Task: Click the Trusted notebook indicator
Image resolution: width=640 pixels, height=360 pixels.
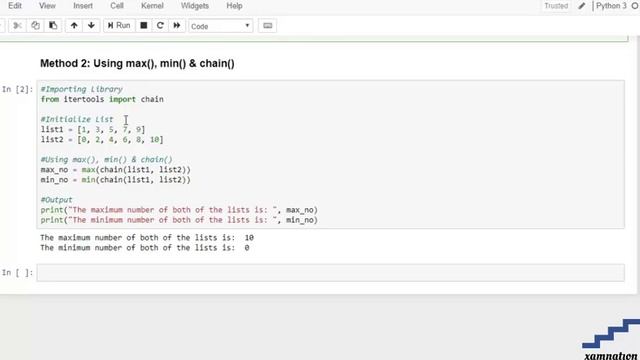Action: click(556, 6)
